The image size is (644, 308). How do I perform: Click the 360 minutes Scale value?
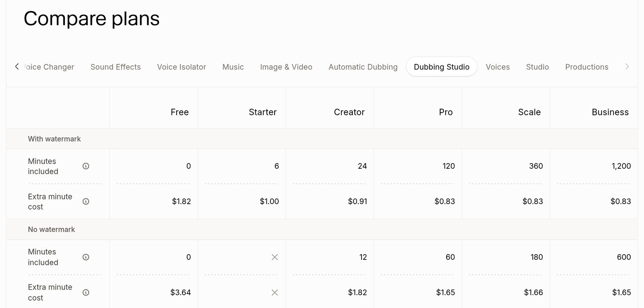coord(536,166)
